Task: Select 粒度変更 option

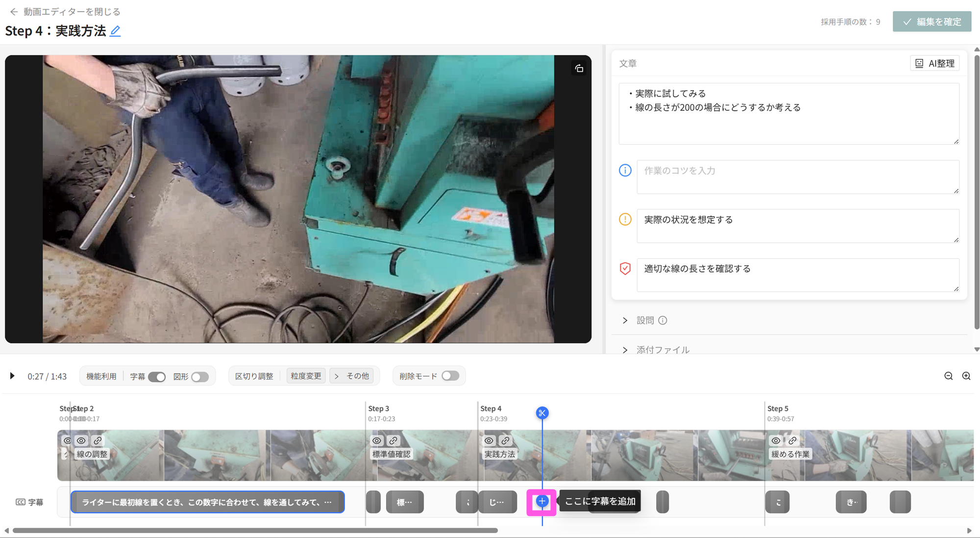Action: (x=306, y=376)
